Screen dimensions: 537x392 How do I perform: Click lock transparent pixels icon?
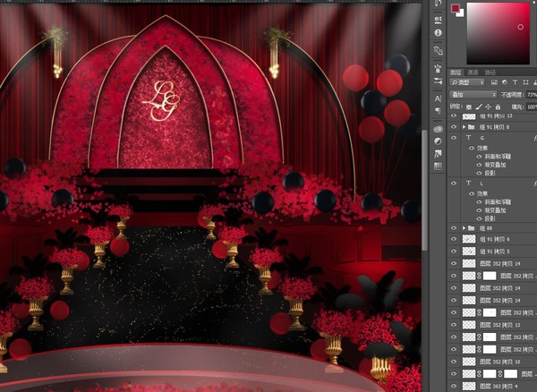(469, 107)
